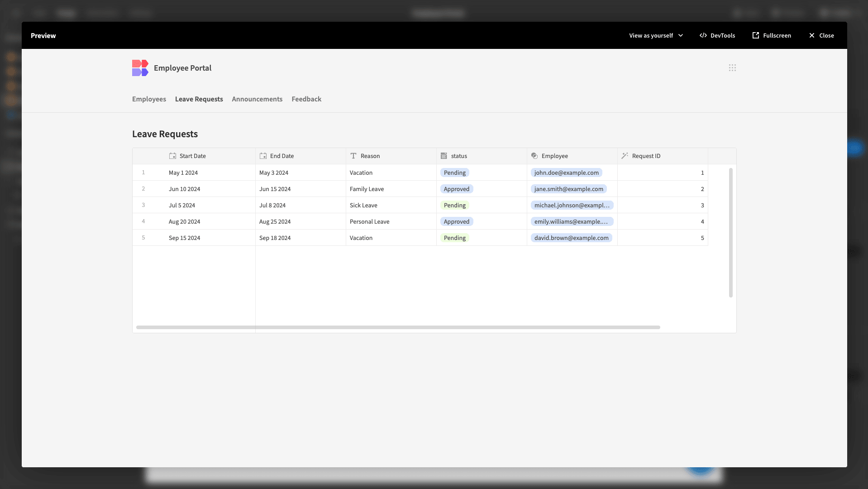This screenshot has height=489, width=868.
Task: Click the Start Date calendar column icon
Action: (x=172, y=156)
